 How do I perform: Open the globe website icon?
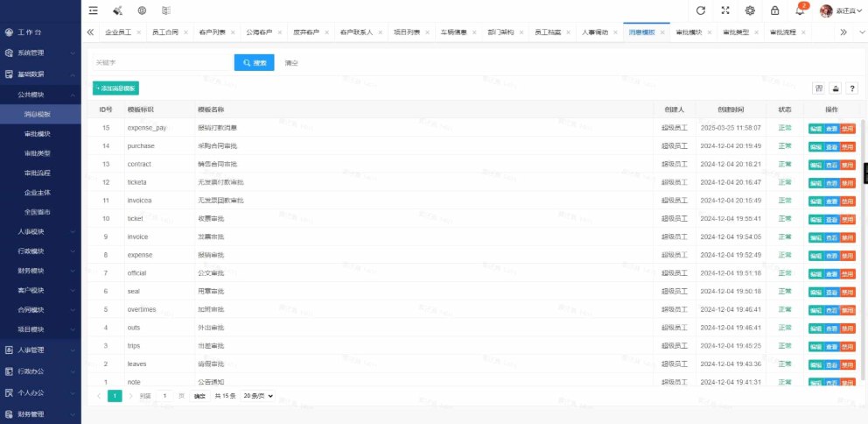click(x=142, y=11)
